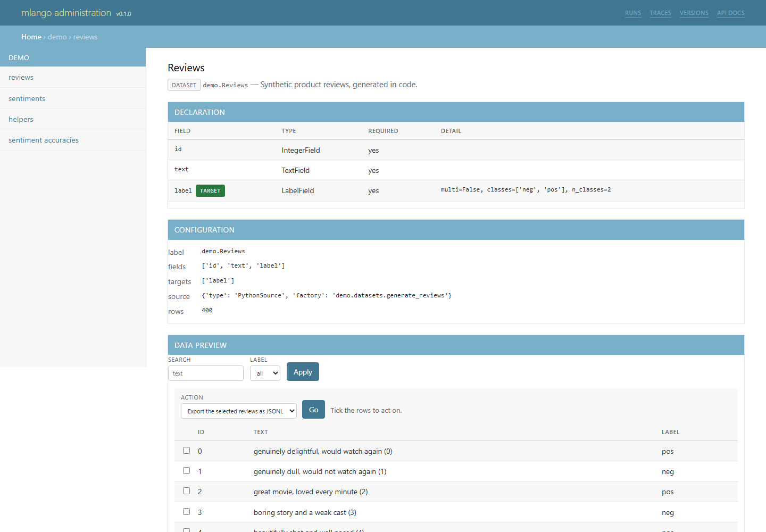766x532 pixels.
Task: Click the DATA PREVIEW section header
Action: (456, 345)
